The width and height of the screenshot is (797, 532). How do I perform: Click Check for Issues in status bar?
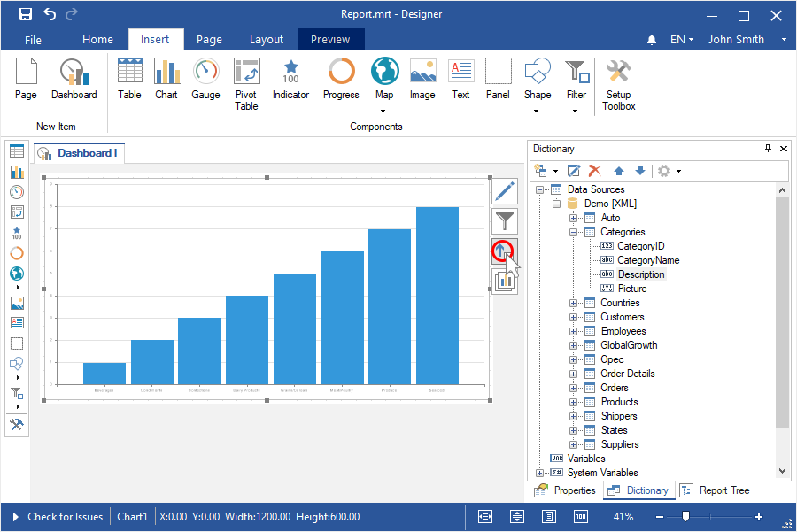[65, 517]
